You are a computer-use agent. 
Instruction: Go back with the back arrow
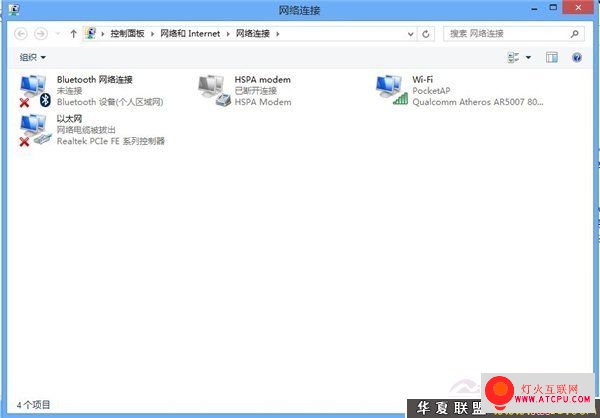point(21,34)
